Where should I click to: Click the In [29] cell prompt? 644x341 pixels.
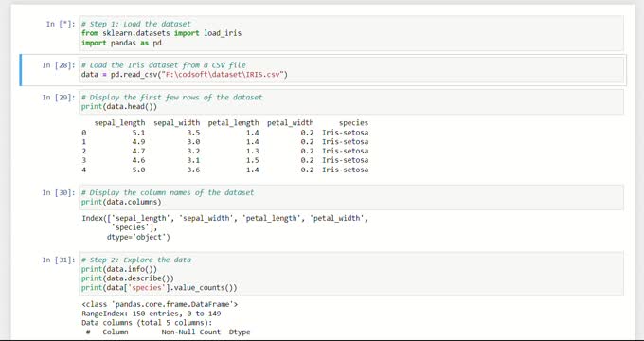(x=59, y=98)
